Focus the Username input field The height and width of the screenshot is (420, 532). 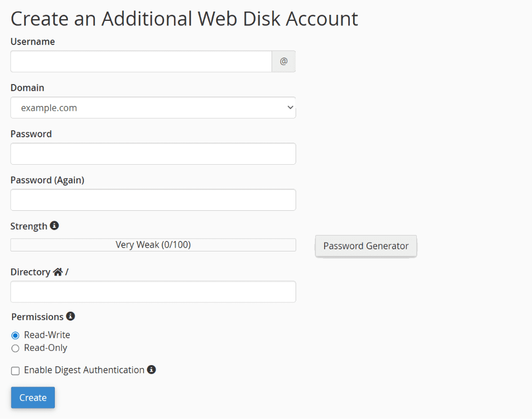click(x=141, y=61)
